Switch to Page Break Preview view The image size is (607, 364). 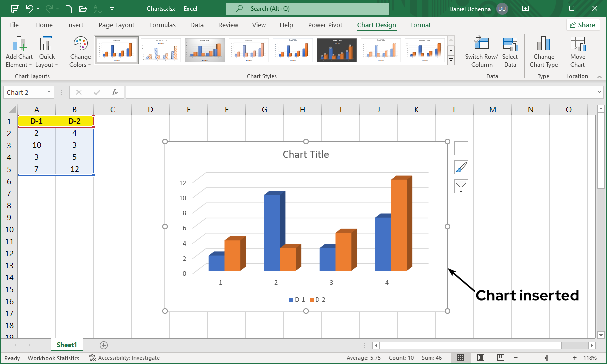500,358
